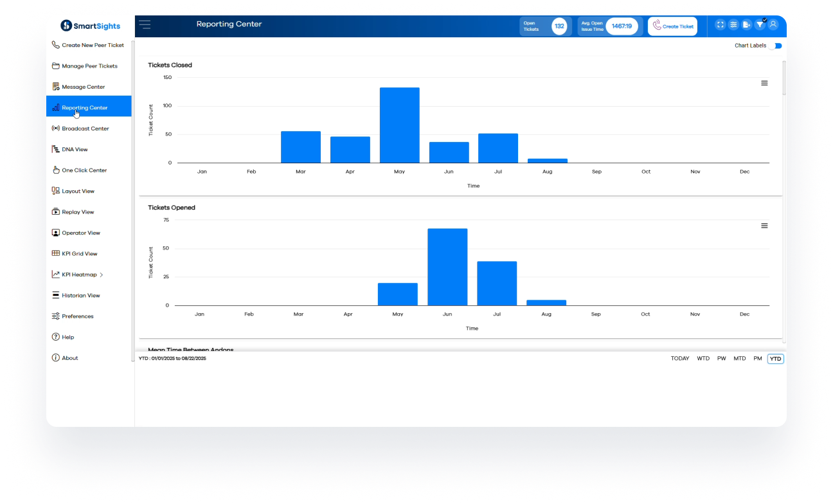
Task: Toggle the Chart Labels switch
Action: 776,46
